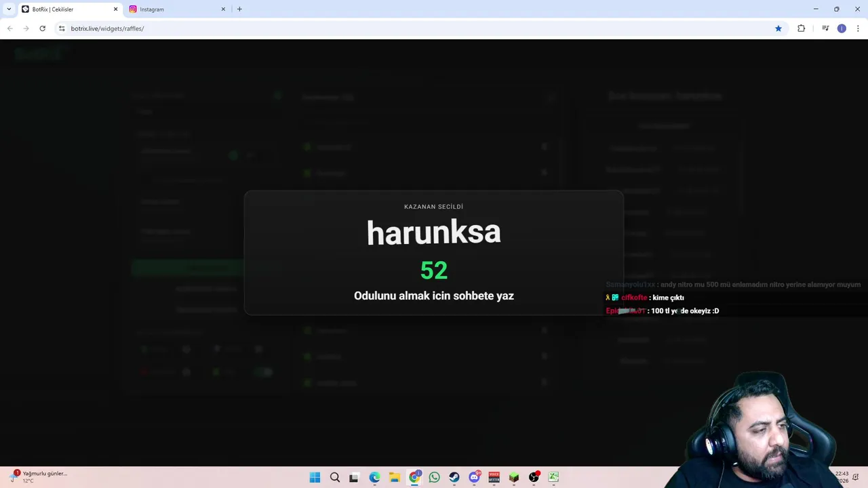Open Discord from the taskbar

click(x=474, y=477)
